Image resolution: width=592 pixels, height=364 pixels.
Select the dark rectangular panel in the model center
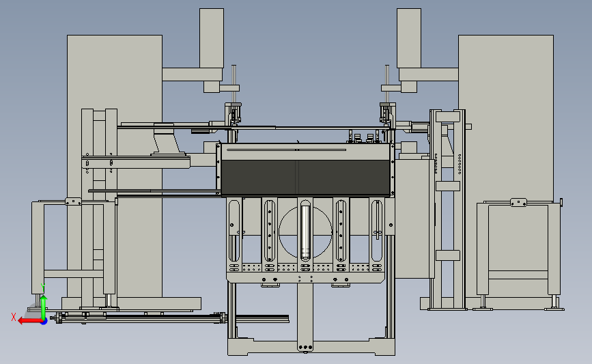point(305,178)
